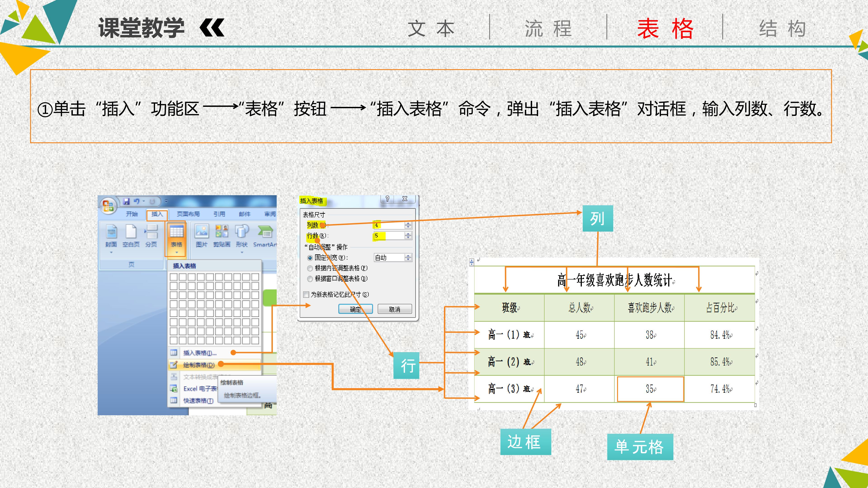Viewport: 868px width, 488px height.
Task: Click the 取消 button in dialog
Action: click(x=395, y=309)
